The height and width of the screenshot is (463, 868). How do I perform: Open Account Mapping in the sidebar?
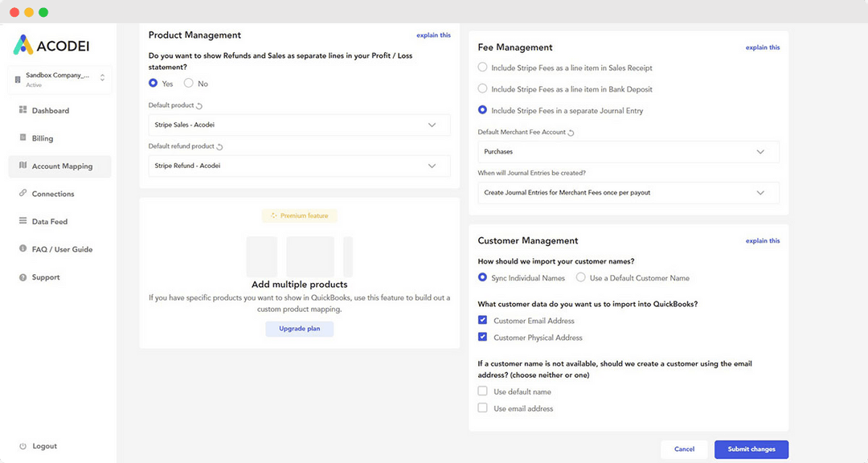coord(61,166)
